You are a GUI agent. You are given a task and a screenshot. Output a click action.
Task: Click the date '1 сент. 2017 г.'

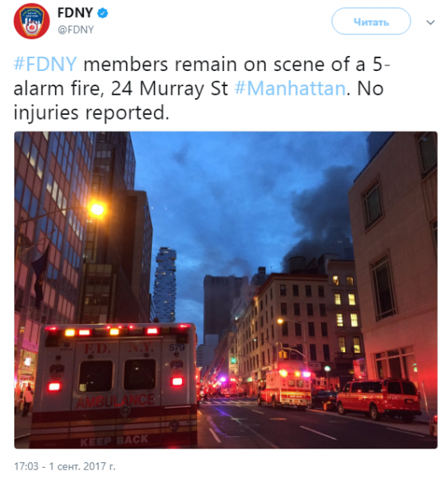[82, 466]
